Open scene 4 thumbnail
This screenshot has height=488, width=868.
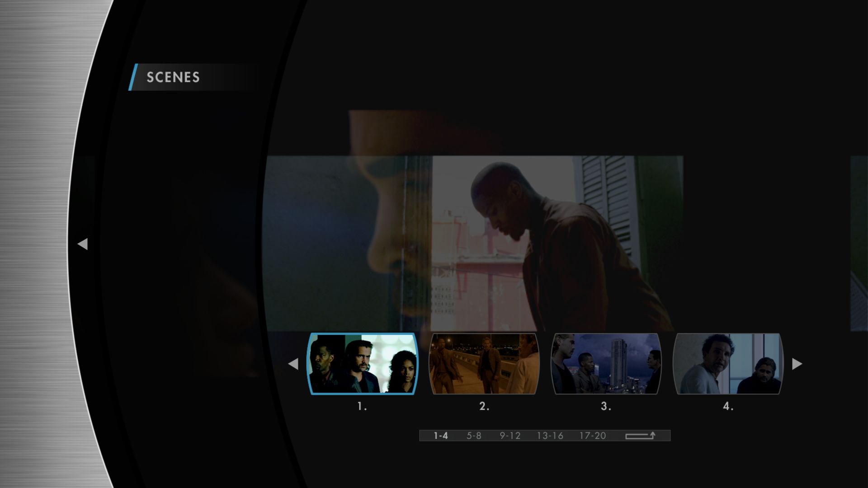click(x=728, y=364)
